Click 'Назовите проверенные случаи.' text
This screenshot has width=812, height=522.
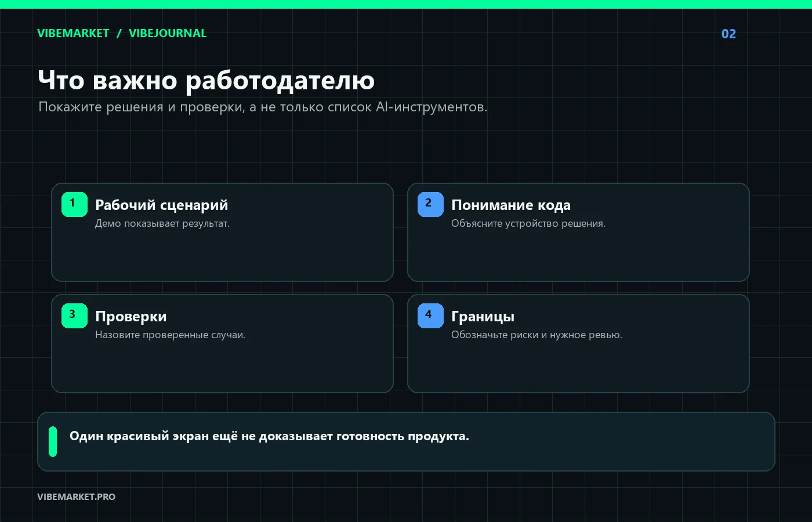[x=170, y=335]
